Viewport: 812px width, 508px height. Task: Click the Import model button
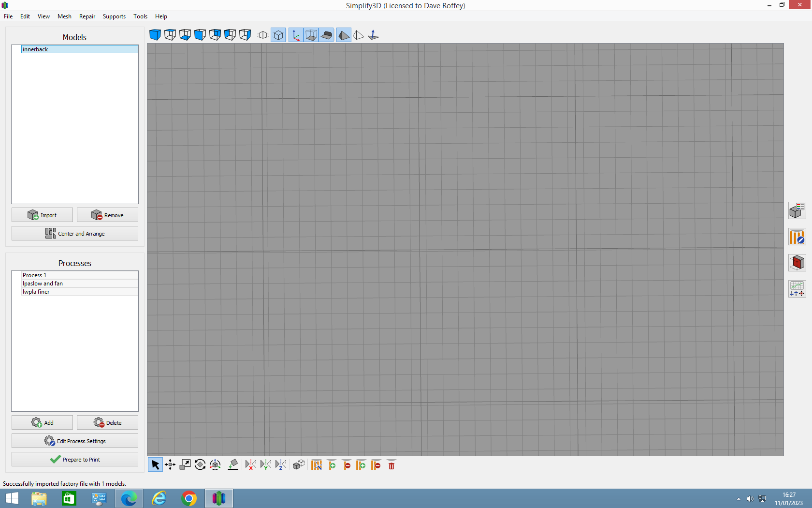tap(42, 215)
